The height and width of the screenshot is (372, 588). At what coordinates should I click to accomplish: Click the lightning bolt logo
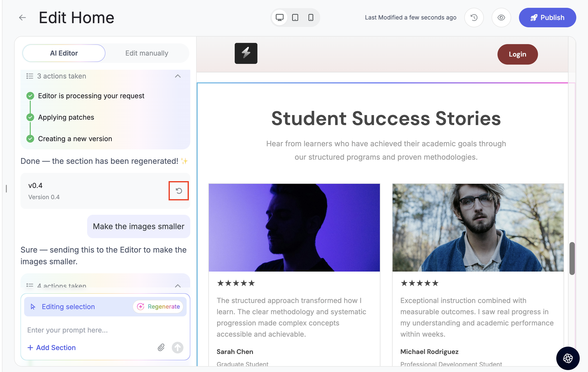coord(246,53)
